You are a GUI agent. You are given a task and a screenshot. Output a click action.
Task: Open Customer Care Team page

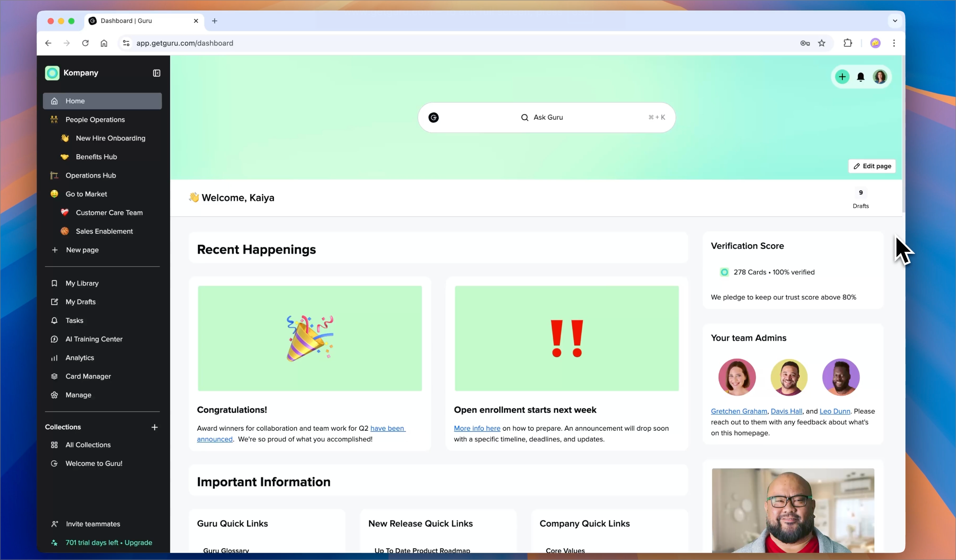tap(102, 212)
